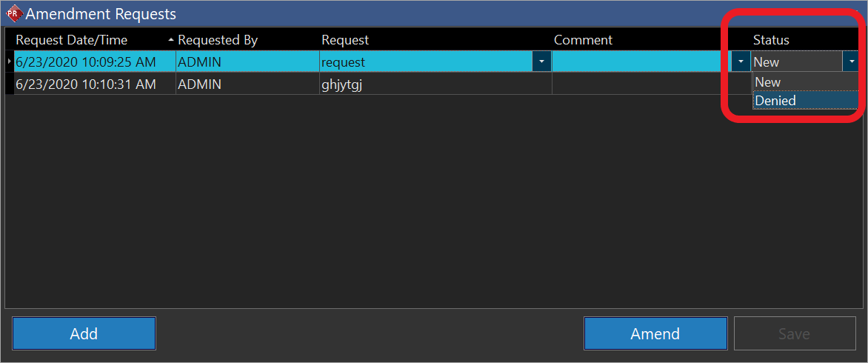Click the sort arrow on Request Date/Time header
Image resolution: width=868 pixels, height=363 pixels.
point(171,39)
